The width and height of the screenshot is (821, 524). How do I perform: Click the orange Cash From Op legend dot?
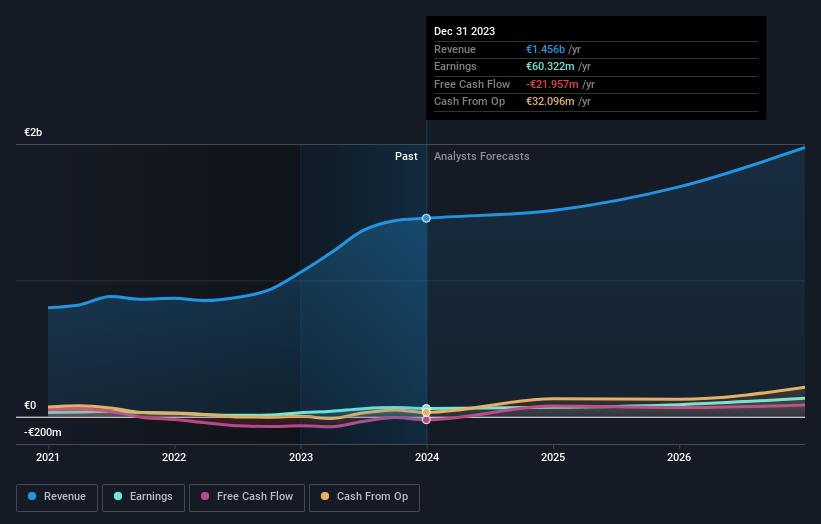point(325,496)
